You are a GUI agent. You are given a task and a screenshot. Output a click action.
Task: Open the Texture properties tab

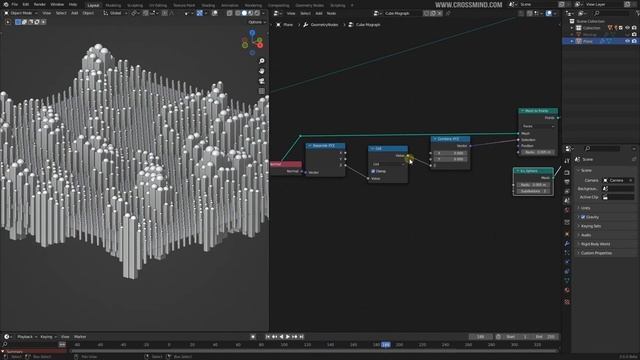(567, 302)
